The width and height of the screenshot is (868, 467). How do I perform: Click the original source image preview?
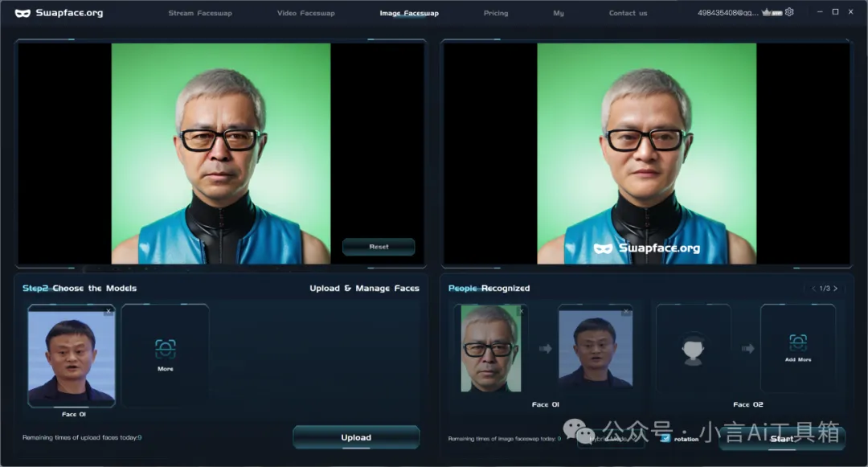point(221,154)
